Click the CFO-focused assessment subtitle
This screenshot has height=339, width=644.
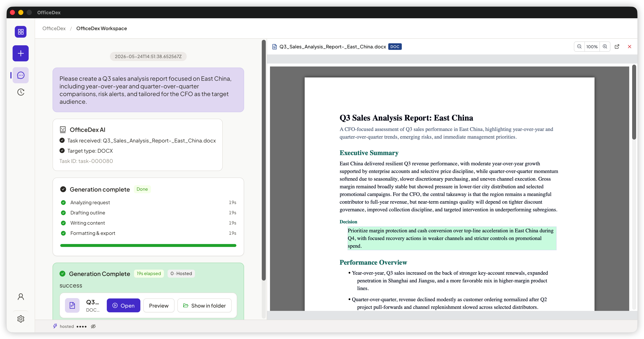tap(446, 133)
